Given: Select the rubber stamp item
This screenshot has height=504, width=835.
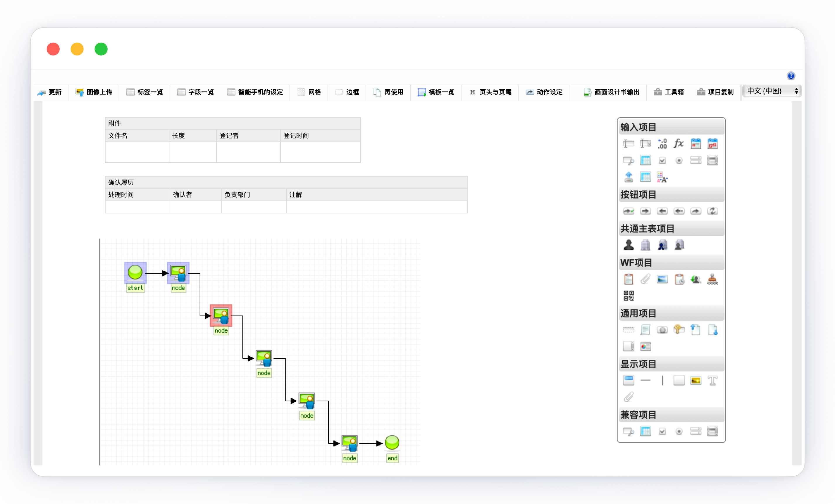Looking at the screenshot, I should [712, 279].
